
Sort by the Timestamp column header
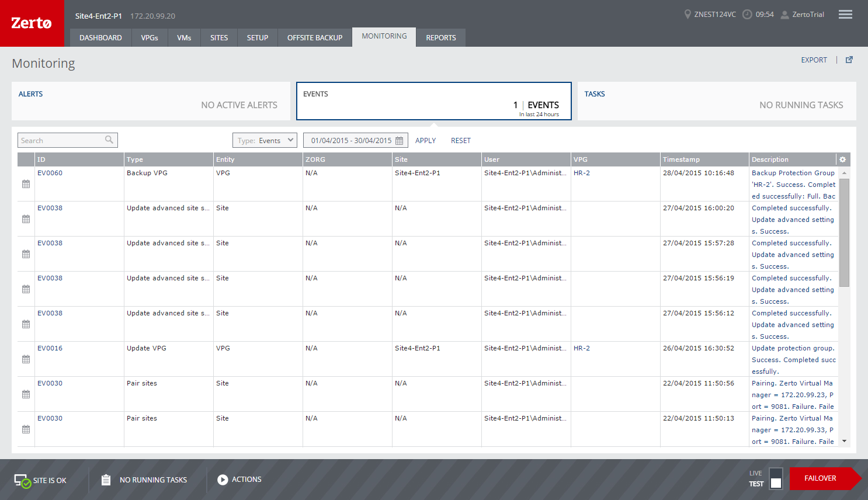point(705,159)
